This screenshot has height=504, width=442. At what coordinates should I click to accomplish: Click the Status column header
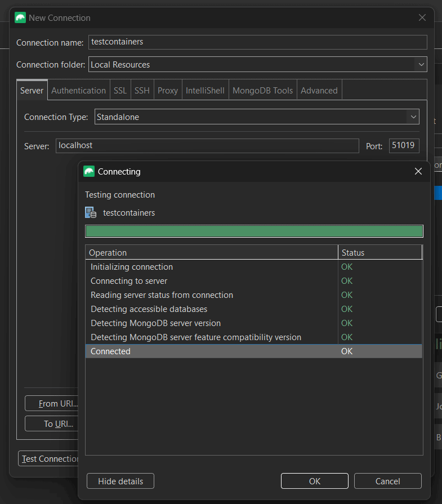[380, 252]
